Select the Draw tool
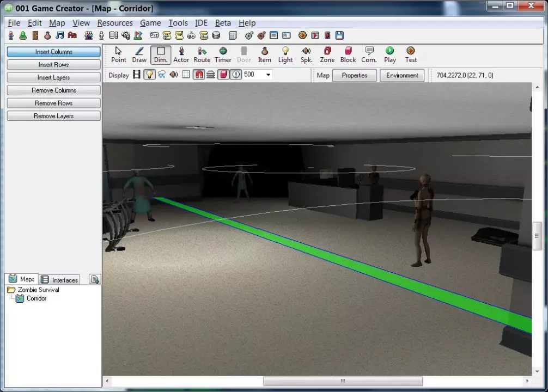Image resolution: width=548 pixels, height=392 pixels. click(139, 54)
